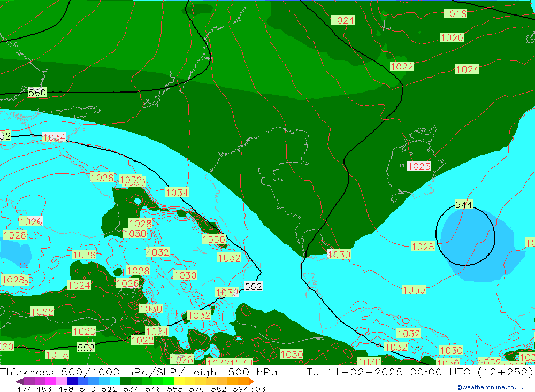This screenshot has width=535, height=392.
Task: Select the dark blue swatch in the legend
Action: [x=72, y=381]
